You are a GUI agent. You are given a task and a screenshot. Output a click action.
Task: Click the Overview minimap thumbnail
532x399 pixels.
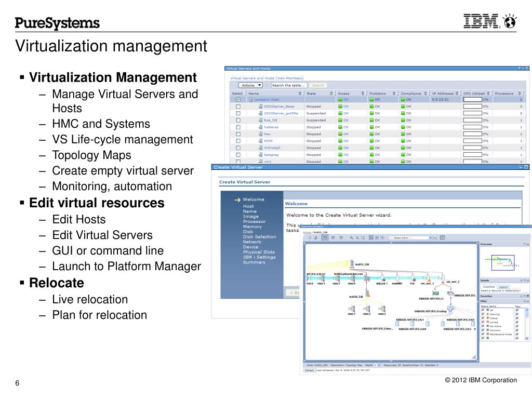pos(502,262)
